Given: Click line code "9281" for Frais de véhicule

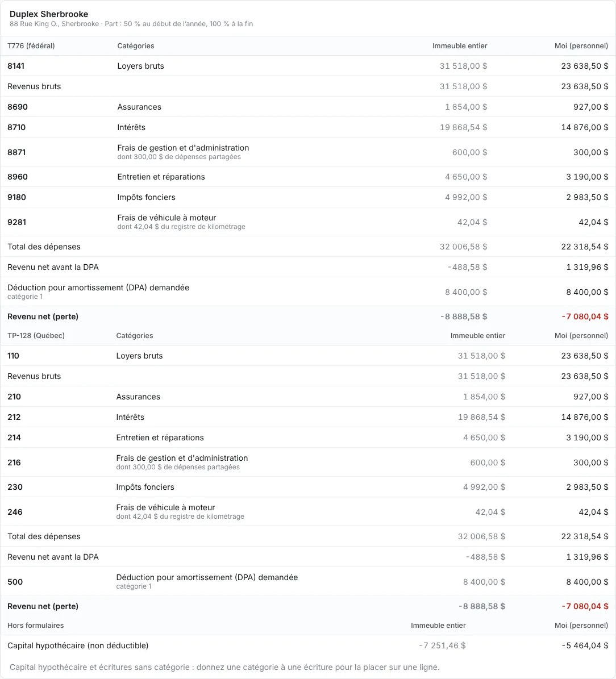Looking at the screenshot, I should pos(16,222).
